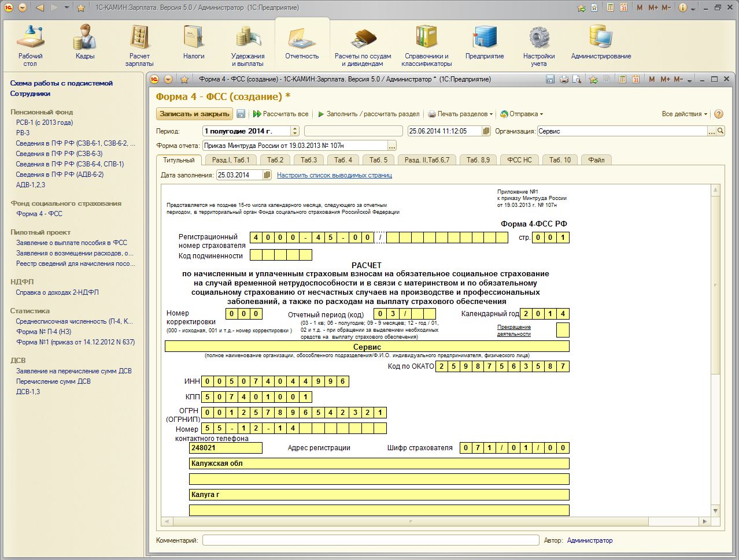This screenshot has width=739, height=560.
Task: Click the ellipsis button of the Организация field
Action: [x=711, y=131]
